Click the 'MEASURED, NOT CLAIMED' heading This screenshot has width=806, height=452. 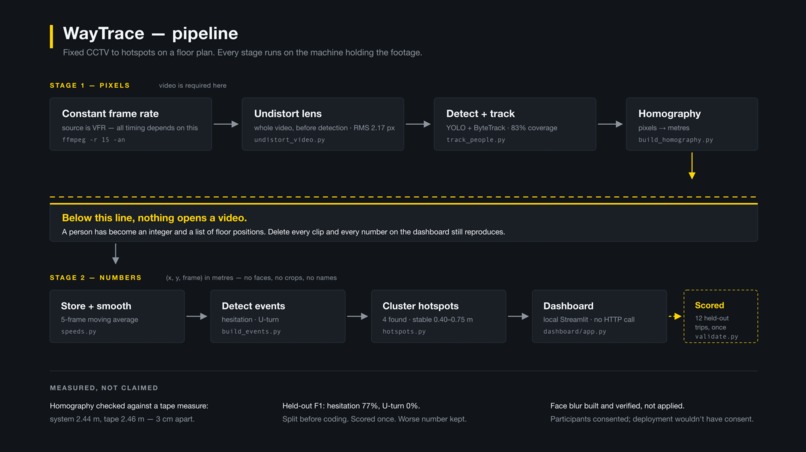coord(104,388)
